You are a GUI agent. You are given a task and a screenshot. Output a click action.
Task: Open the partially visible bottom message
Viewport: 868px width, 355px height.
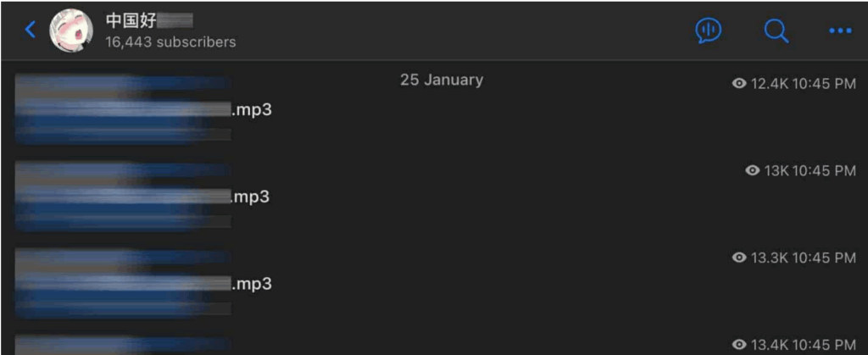pos(123,345)
